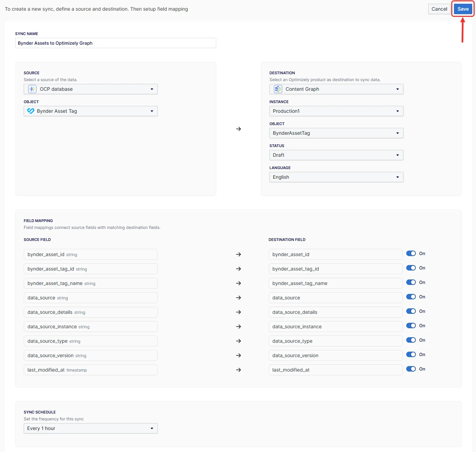
Task: Toggle the data_source mapping switch
Action: tap(411, 297)
